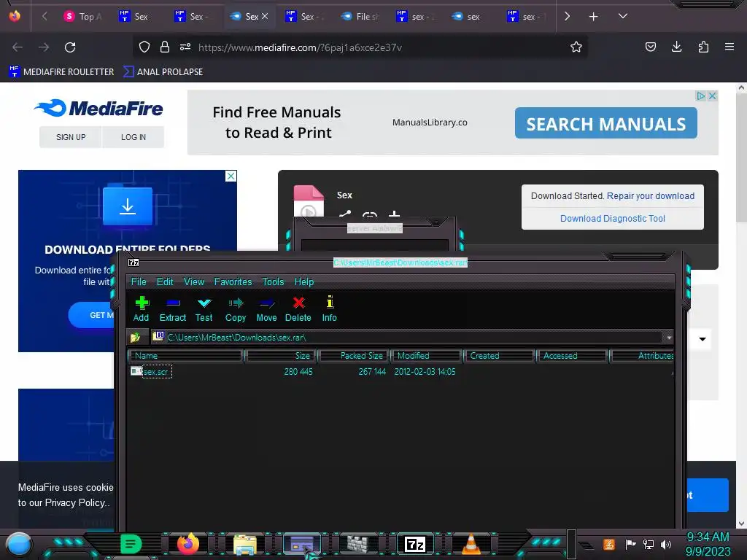The image size is (747, 560).
Task: Open Firefox extensions menu
Action: click(703, 47)
